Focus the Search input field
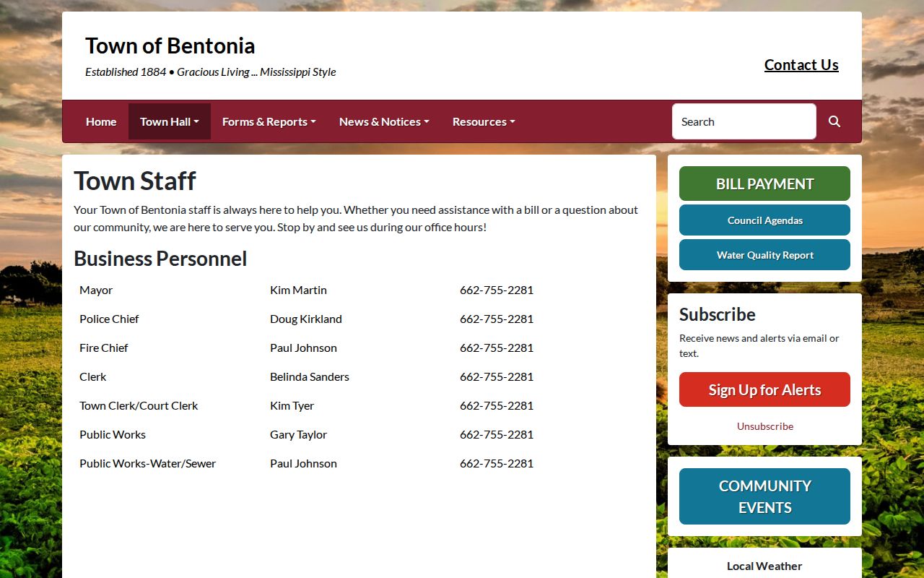 744,121
